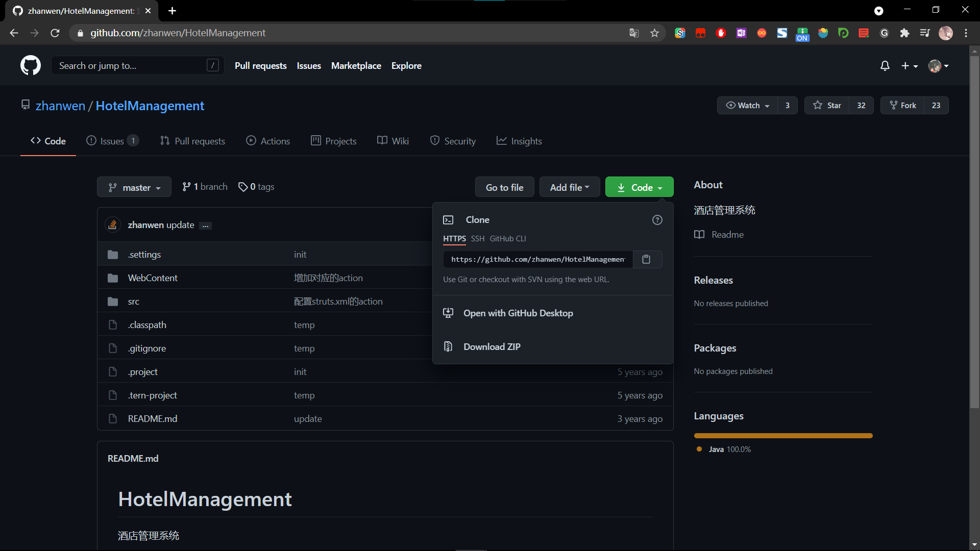
Task: Click Download ZIP
Action: click(x=491, y=346)
